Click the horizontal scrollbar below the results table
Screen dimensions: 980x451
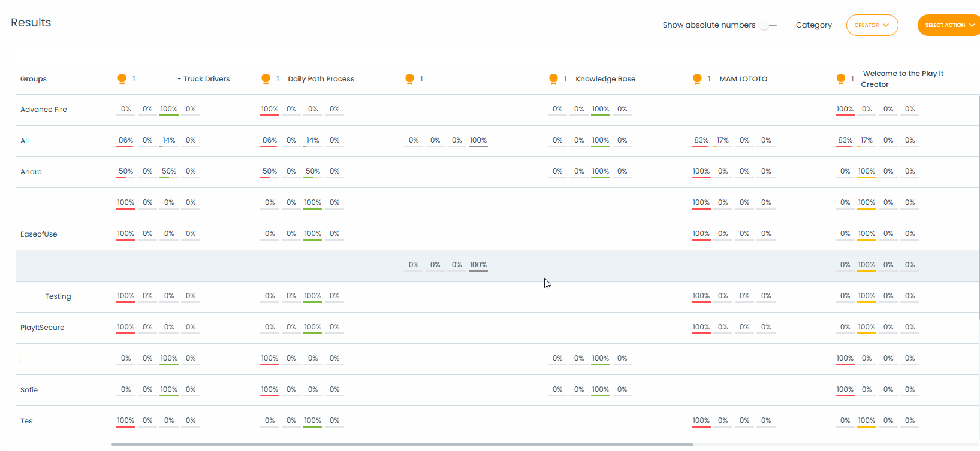[x=402, y=444]
